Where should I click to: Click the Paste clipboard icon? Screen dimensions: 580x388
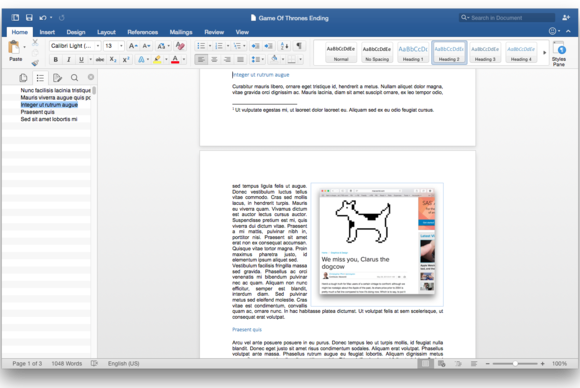tap(14, 48)
